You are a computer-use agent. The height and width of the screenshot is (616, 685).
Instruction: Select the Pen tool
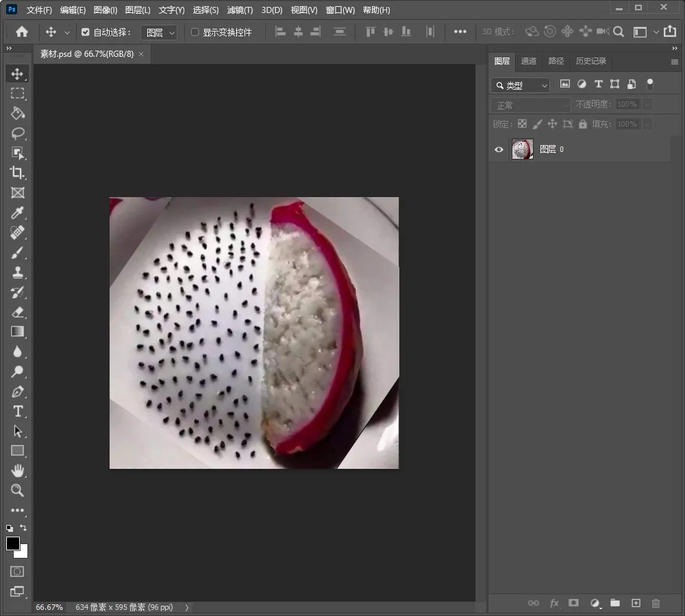pos(17,392)
